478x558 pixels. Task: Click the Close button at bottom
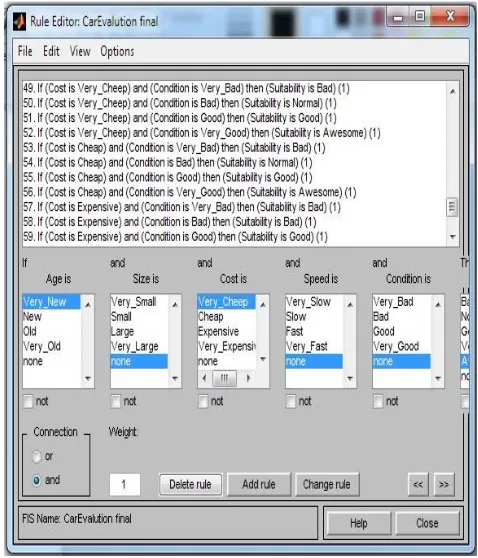tap(427, 523)
